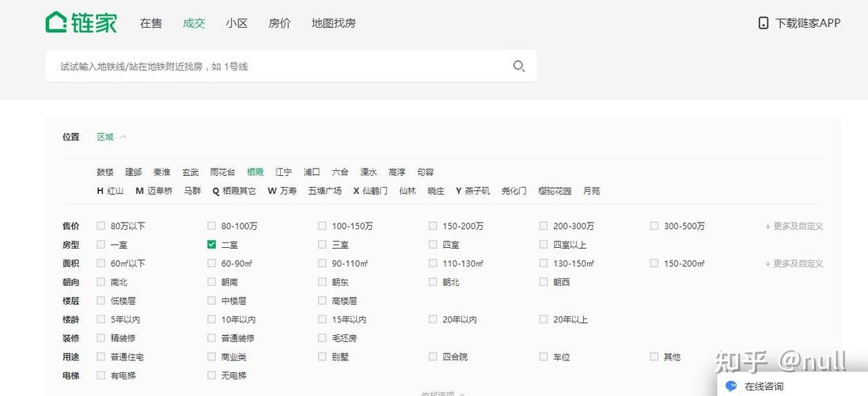The width and height of the screenshot is (868, 396).
Task: Select the 高淳 district
Action: pos(397,172)
